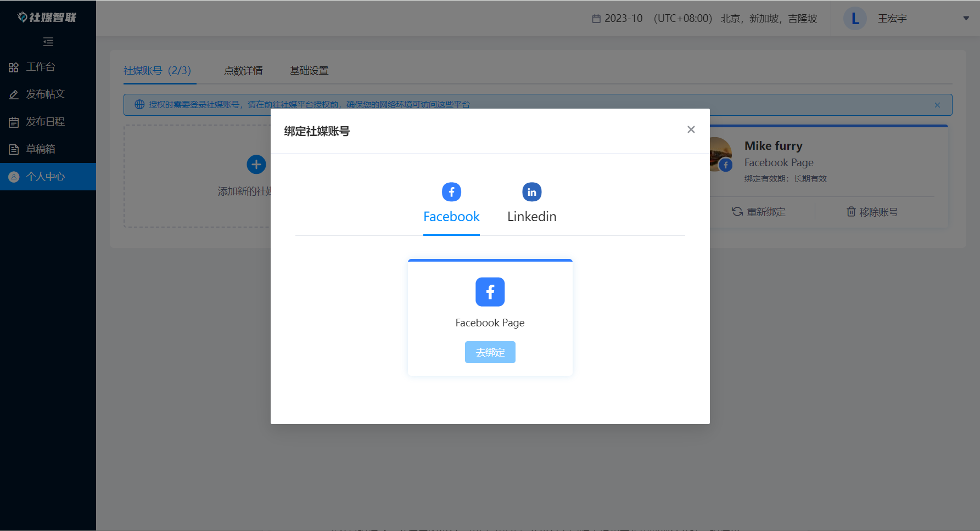This screenshot has height=531, width=980.
Task: Click the plus icon to add new account
Action: [256, 164]
